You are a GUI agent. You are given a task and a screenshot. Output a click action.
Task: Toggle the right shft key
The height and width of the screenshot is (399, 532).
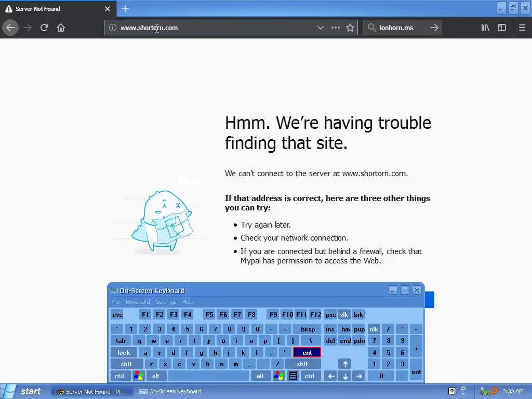click(302, 364)
